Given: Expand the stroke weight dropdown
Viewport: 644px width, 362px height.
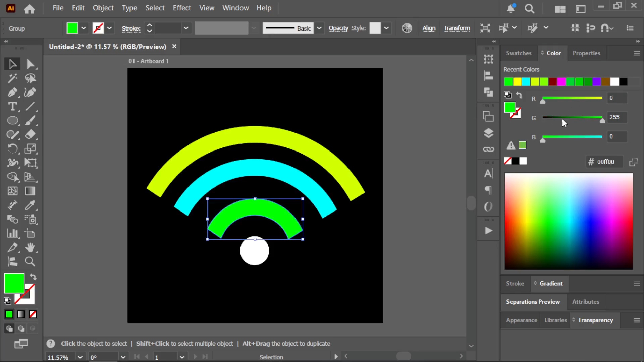Looking at the screenshot, I should 186,28.
